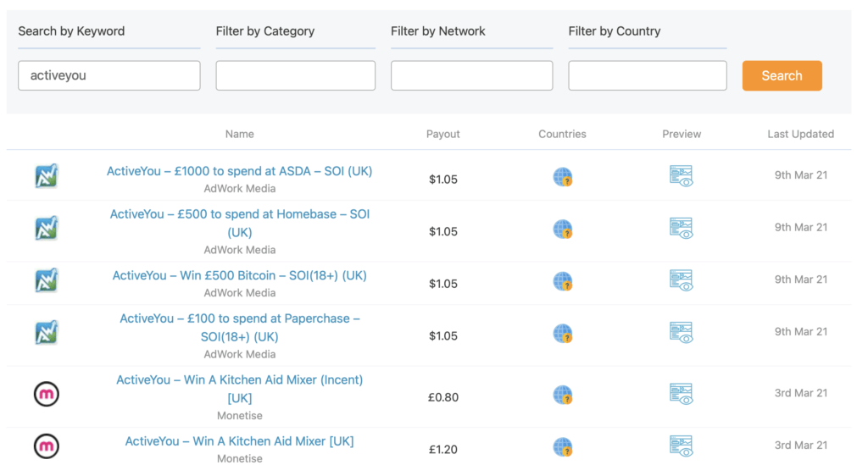The width and height of the screenshot is (868, 465).
Task: Click AdWork Media logo beside ASDA offer
Action: [47, 176]
